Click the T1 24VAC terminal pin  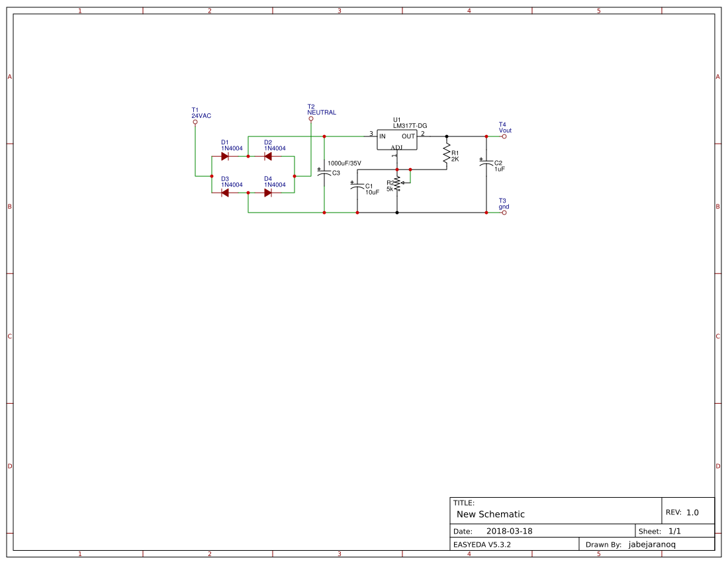click(195, 121)
